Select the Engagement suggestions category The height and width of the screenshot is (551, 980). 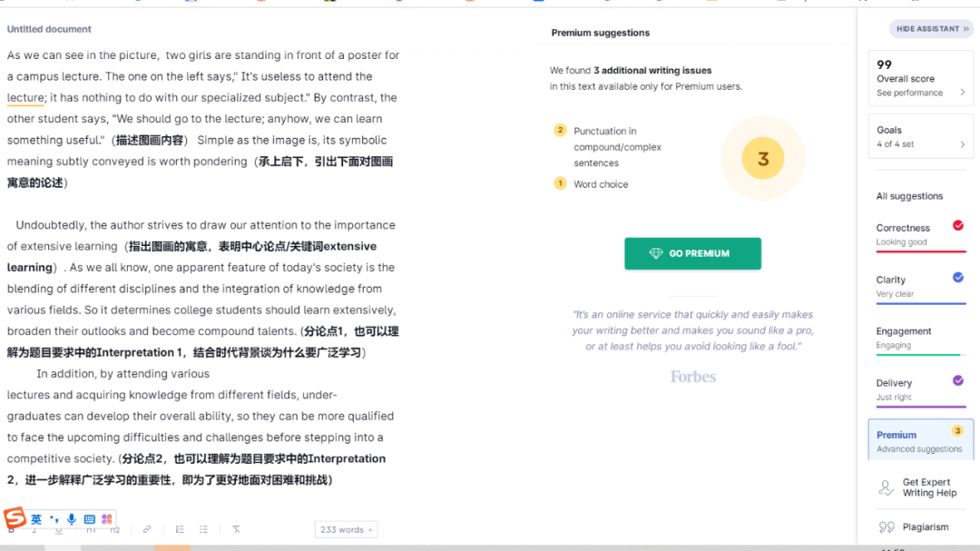point(918,338)
